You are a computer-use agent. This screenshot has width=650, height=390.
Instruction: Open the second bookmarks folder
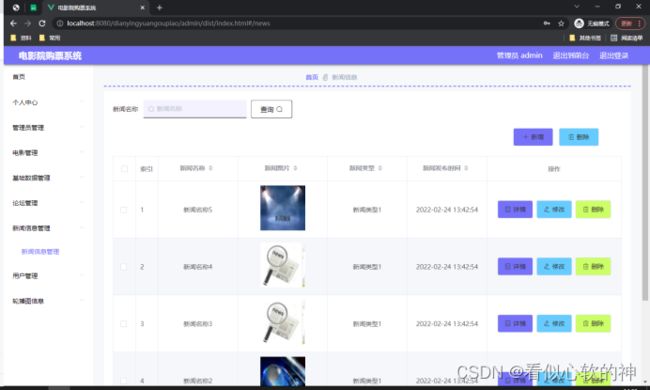(x=49, y=38)
